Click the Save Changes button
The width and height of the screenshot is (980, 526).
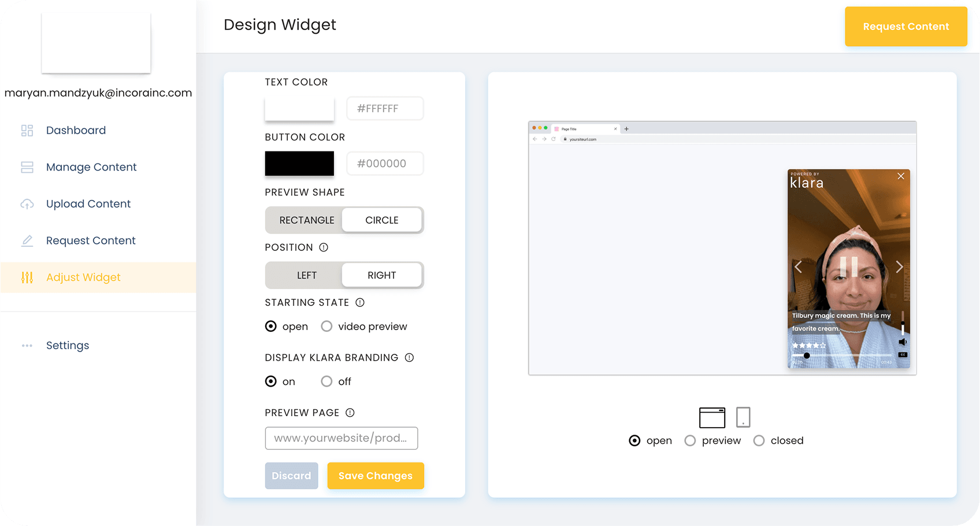point(376,476)
